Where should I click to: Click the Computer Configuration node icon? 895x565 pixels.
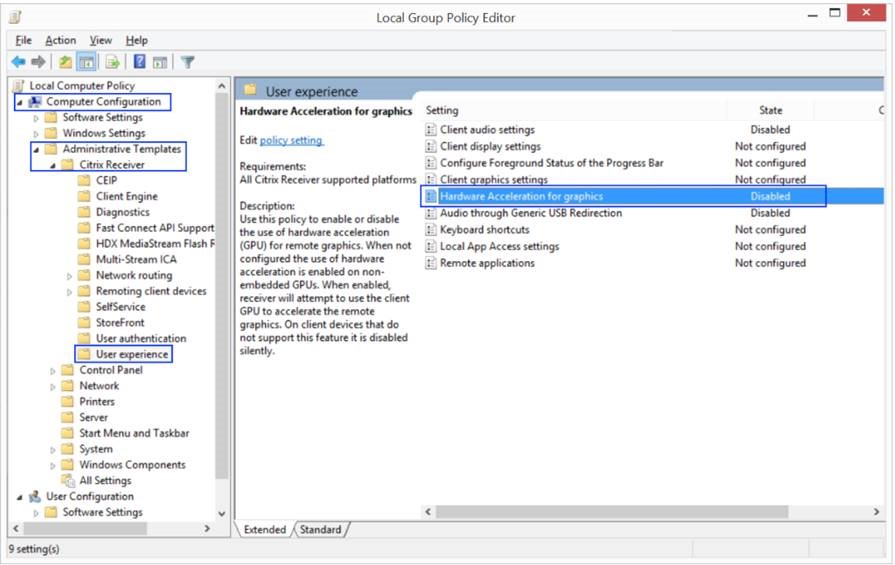click(35, 102)
